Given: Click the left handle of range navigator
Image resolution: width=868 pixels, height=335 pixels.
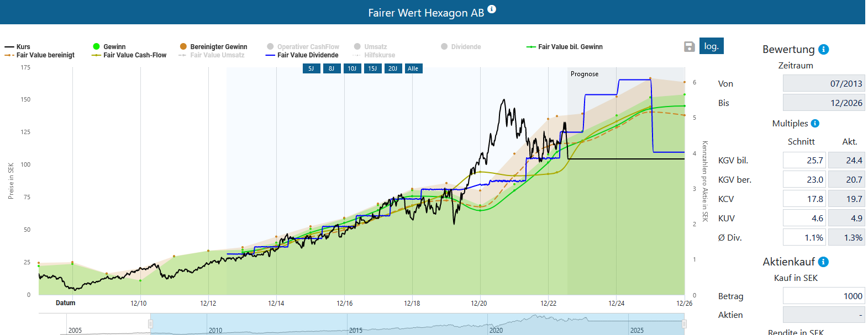Looking at the screenshot, I should [150, 324].
